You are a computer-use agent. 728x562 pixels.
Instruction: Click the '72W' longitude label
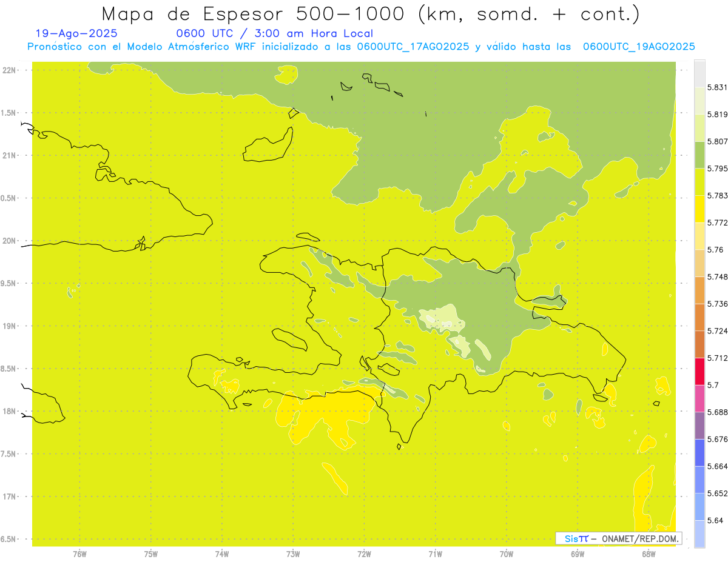click(x=365, y=555)
